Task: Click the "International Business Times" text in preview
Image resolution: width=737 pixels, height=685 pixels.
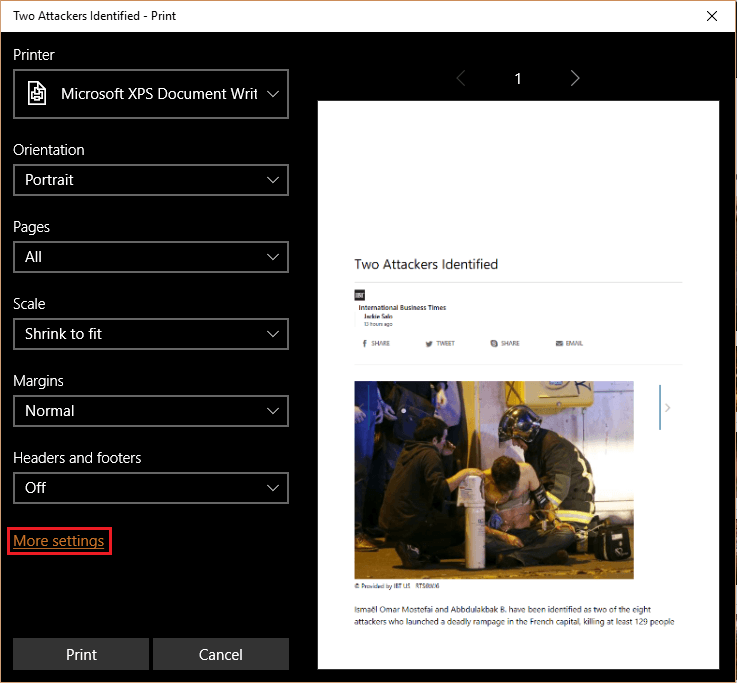Action: [402, 307]
